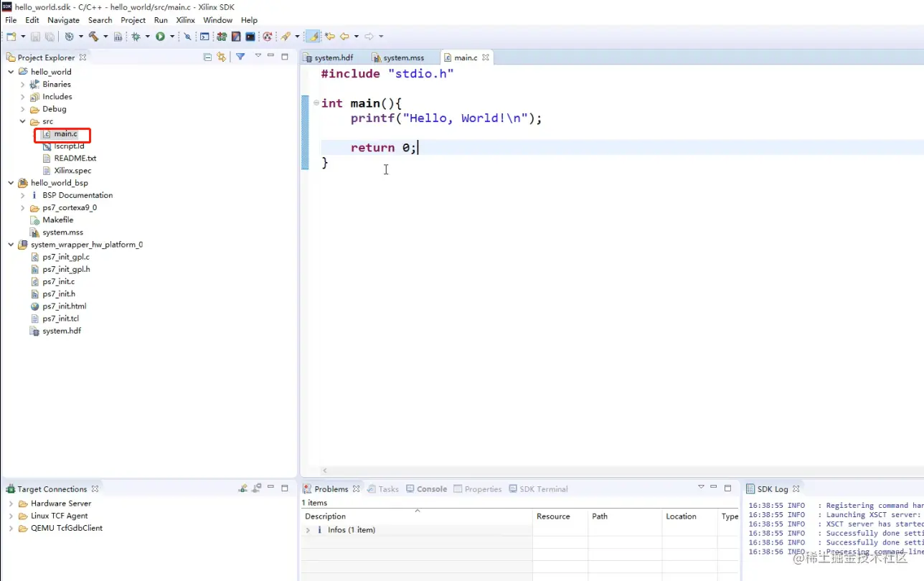Expand Infos (1 item) in Problems
The height and width of the screenshot is (581, 924).
click(308, 530)
